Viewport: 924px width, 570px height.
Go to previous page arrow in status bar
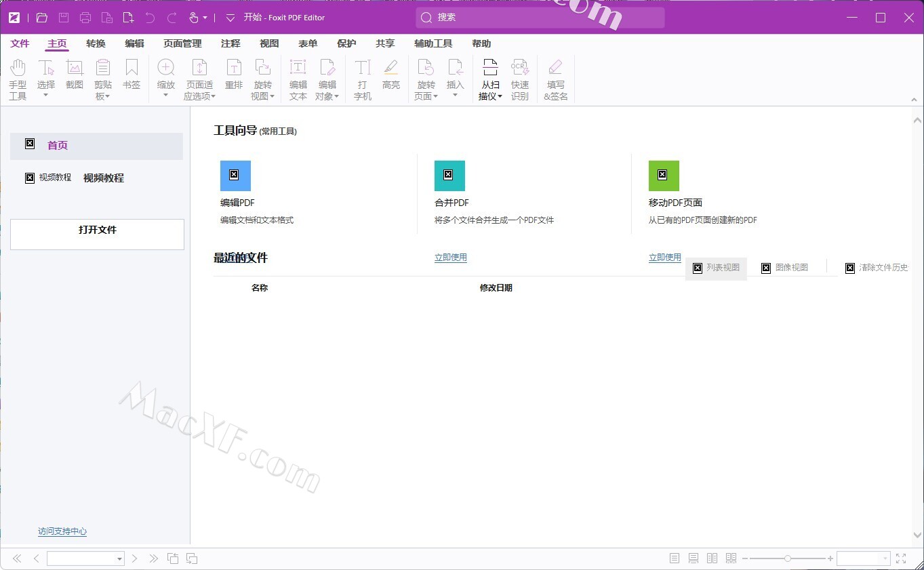coord(37,558)
